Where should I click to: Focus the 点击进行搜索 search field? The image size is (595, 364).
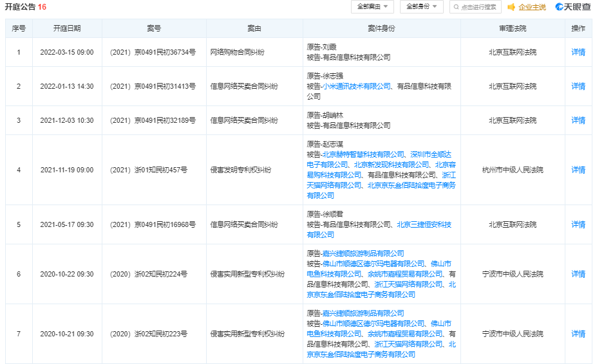click(x=475, y=7)
